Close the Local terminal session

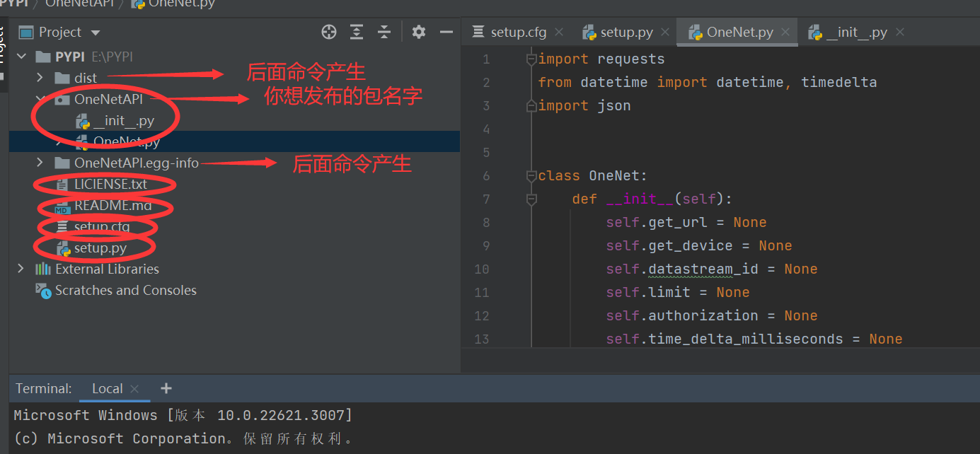click(134, 389)
